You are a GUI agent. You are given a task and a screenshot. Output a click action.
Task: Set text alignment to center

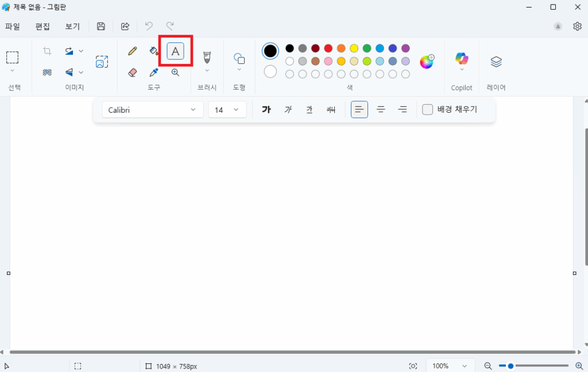tap(381, 109)
